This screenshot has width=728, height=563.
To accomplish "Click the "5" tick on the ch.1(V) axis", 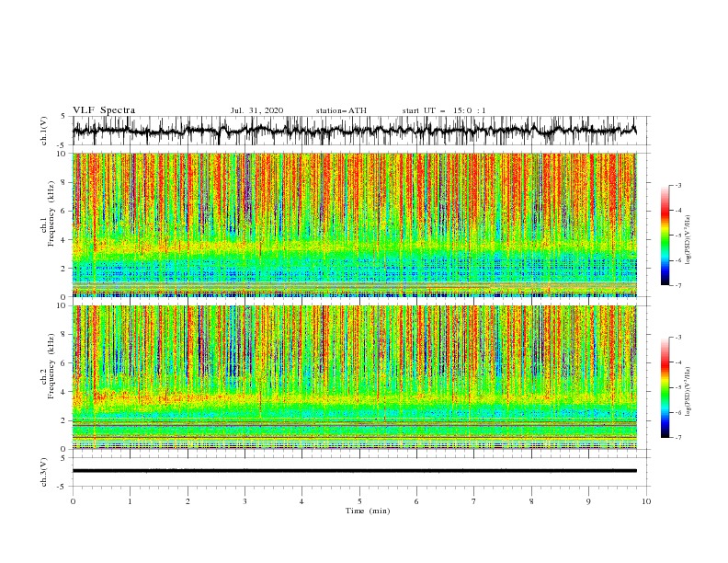I will [x=64, y=117].
